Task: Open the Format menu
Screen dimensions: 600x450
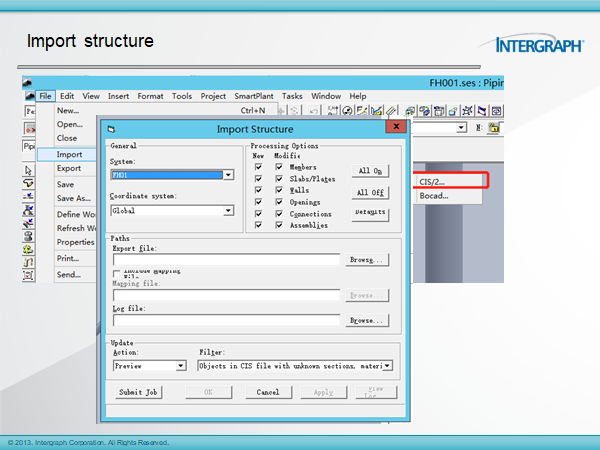Action: point(150,96)
